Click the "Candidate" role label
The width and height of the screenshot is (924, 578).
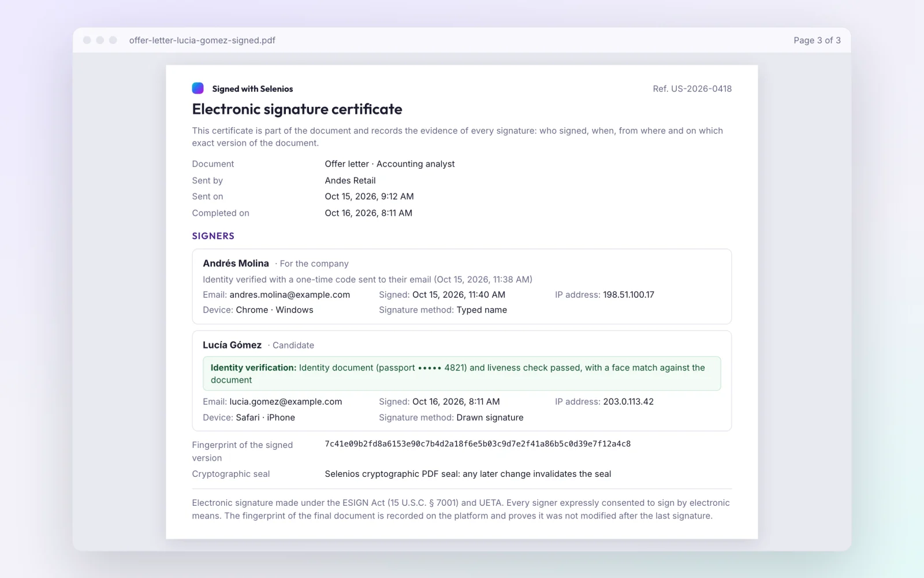(293, 345)
